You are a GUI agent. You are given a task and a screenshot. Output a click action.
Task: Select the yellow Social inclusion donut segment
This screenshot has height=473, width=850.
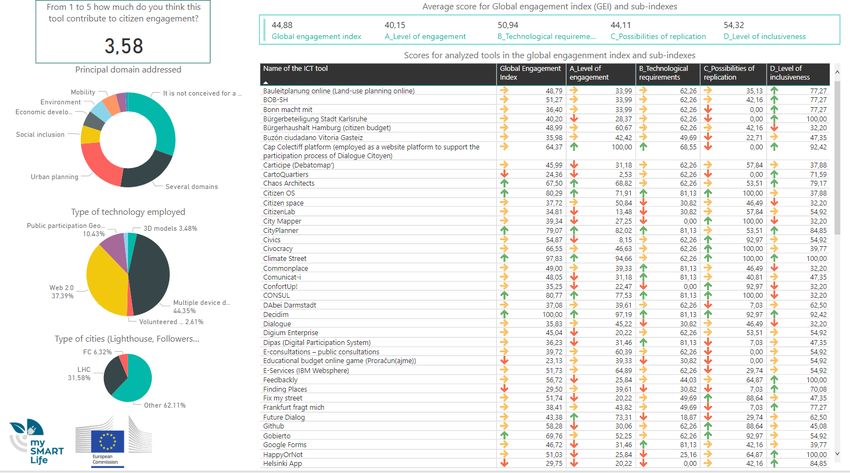tap(90, 135)
